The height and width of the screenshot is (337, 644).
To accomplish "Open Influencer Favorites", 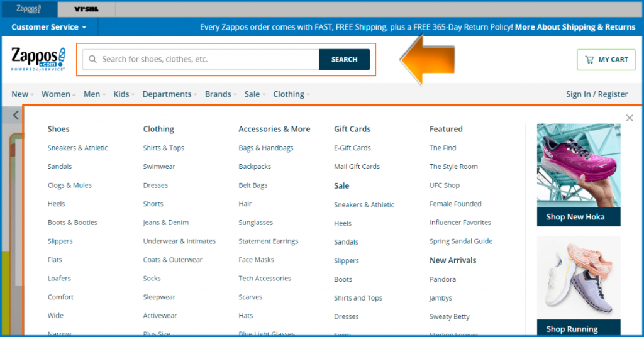I will pyautogui.click(x=460, y=223).
